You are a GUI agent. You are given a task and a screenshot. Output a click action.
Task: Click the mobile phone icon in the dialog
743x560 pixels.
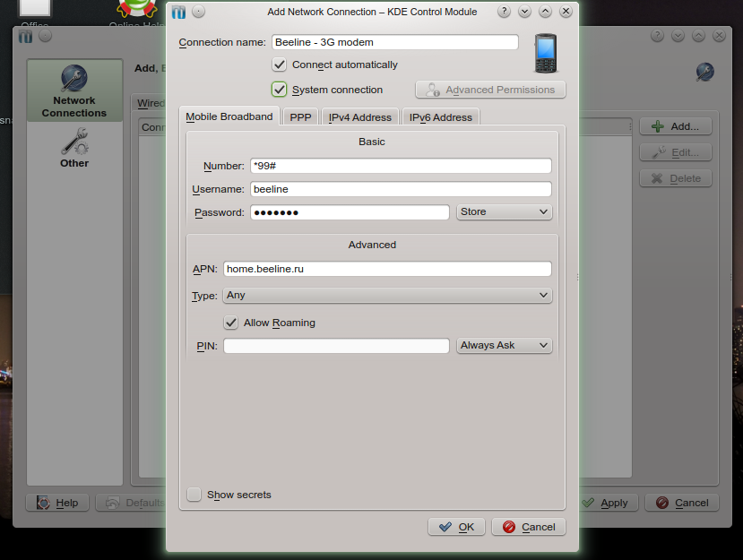click(546, 53)
